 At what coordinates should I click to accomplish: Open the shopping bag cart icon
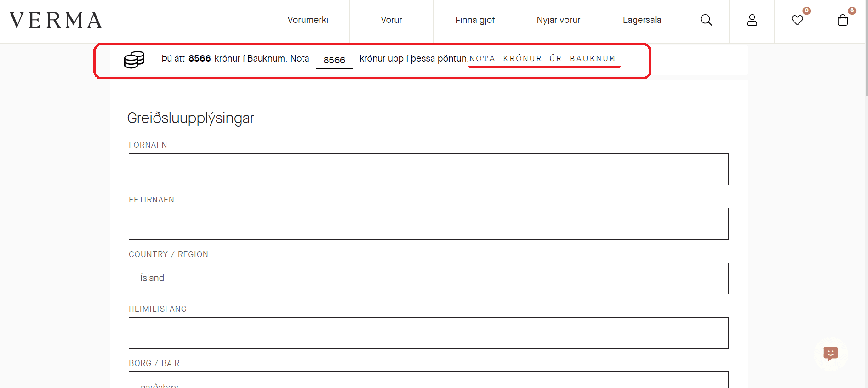click(842, 20)
